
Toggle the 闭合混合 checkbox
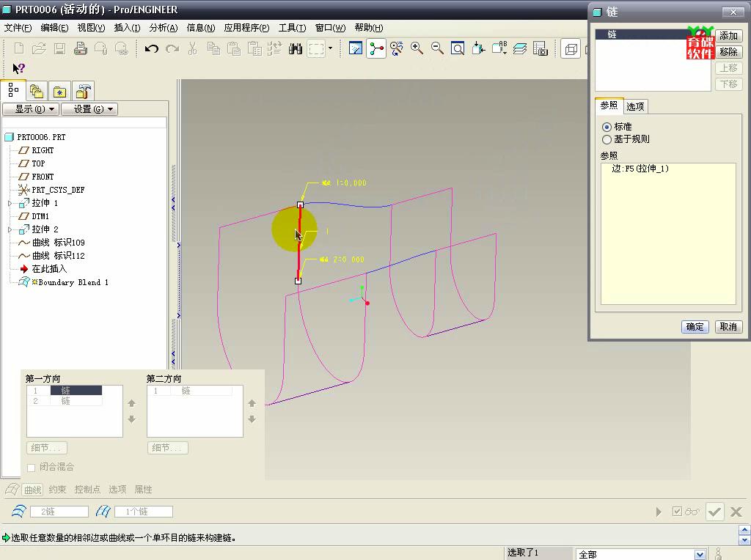pyautogui.click(x=31, y=467)
